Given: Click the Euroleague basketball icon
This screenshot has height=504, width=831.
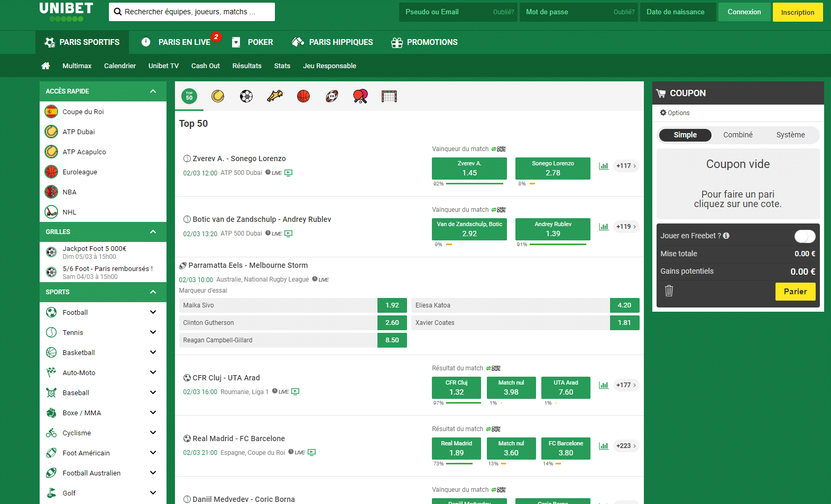Looking at the screenshot, I should (51, 172).
